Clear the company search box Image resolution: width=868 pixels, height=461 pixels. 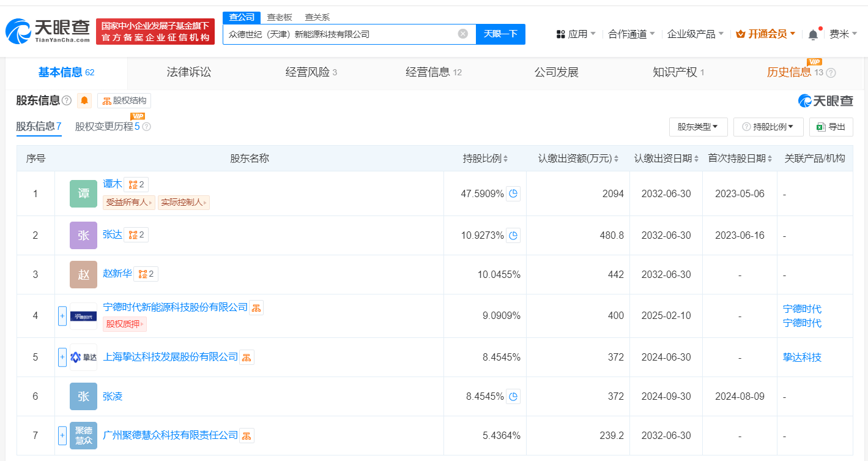(463, 34)
